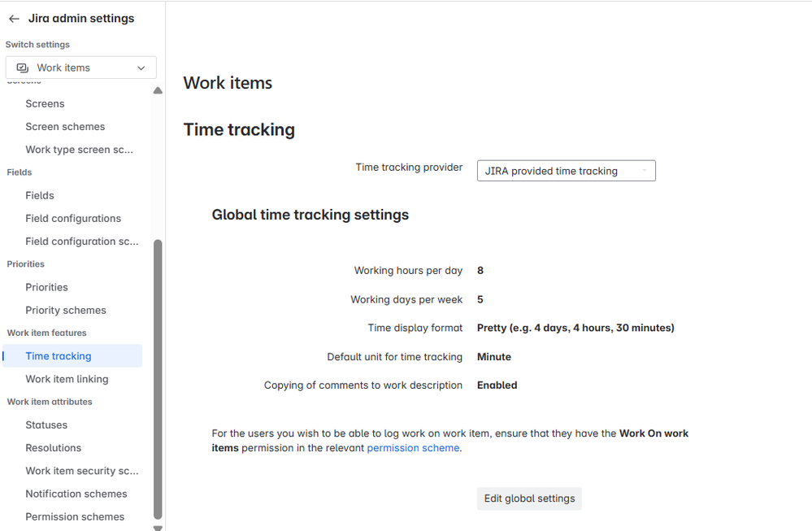Open Permission schemes settings
The height and width of the screenshot is (531, 812).
click(x=75, y=516)
